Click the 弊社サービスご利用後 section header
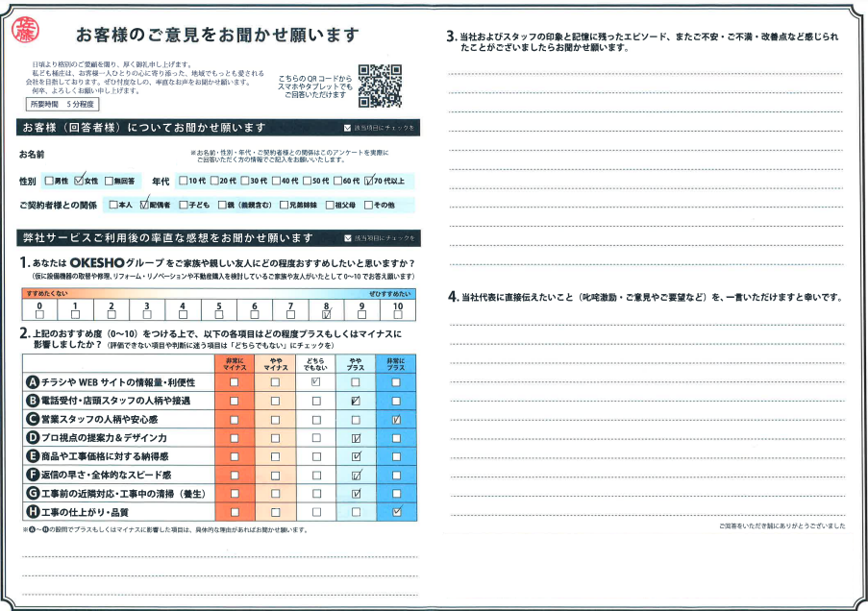The width and height of the screenshot is (868, 611). click(x=165, y=237)
